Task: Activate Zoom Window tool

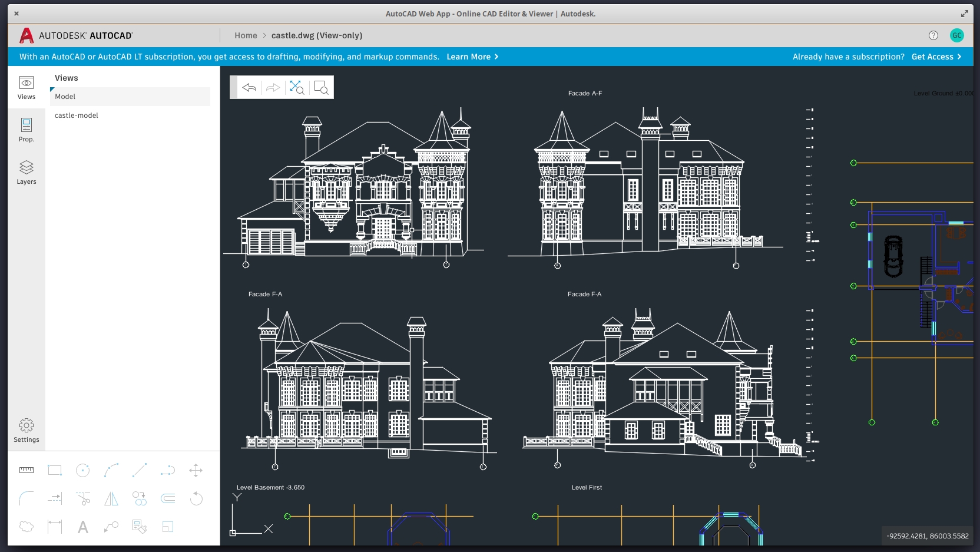Action: [321, 87]
